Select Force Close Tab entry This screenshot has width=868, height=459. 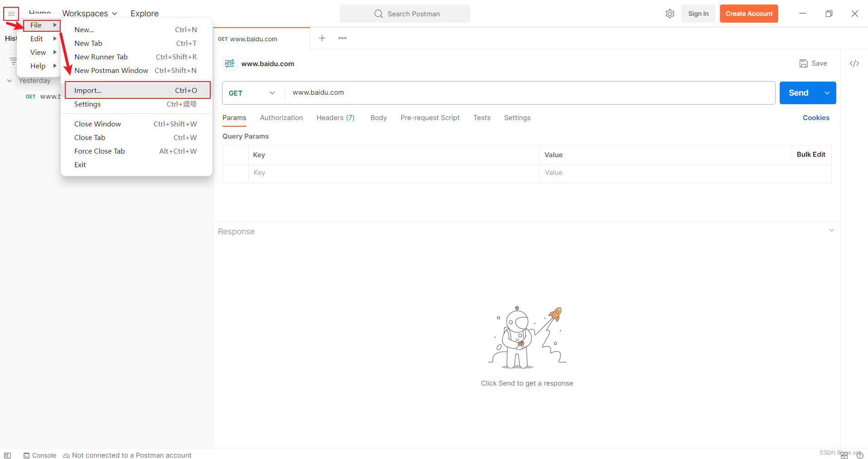tap(136, 151)
